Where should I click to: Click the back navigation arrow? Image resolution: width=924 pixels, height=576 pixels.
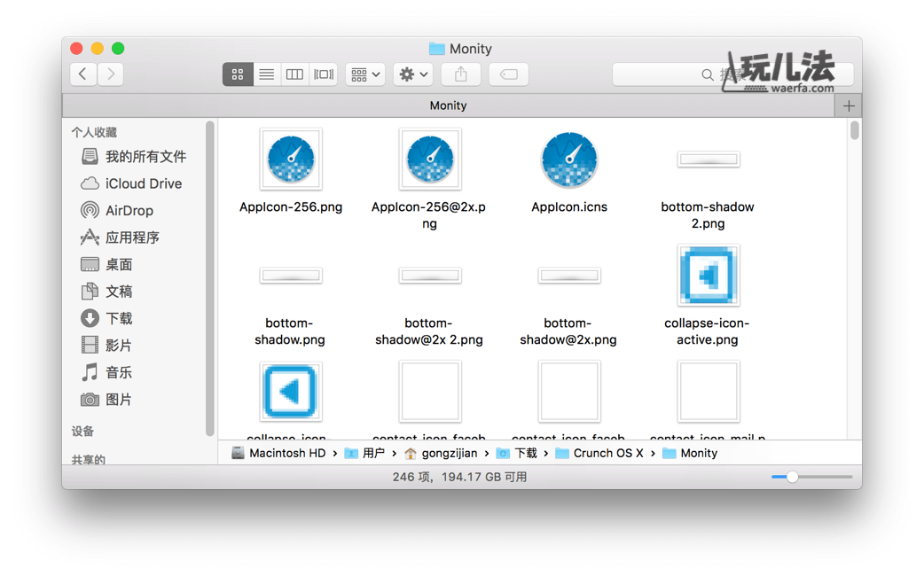coord(83,74)
